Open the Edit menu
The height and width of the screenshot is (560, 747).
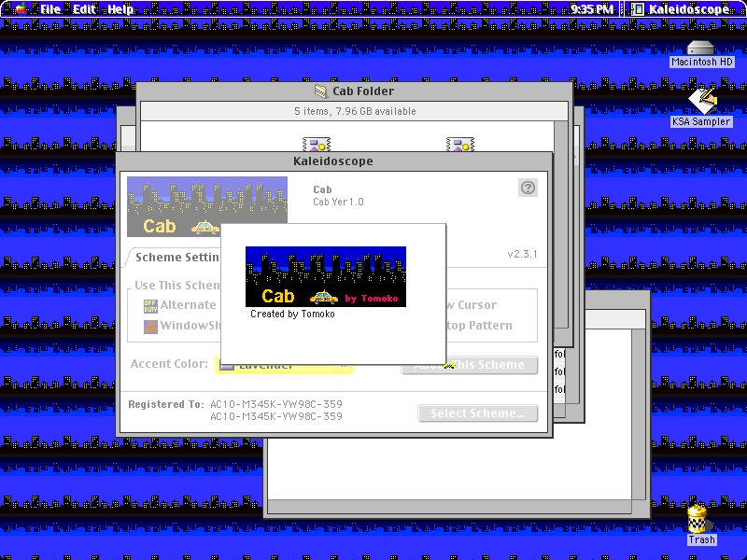pyautogui.click(x=84, y=9)
